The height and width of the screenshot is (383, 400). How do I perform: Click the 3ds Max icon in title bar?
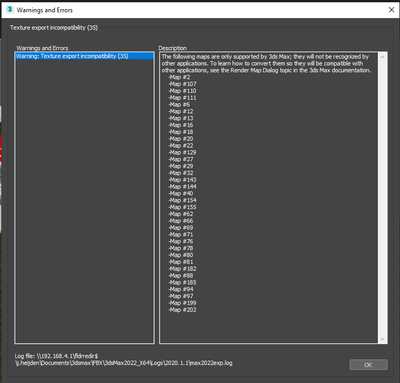coord(9,10)
